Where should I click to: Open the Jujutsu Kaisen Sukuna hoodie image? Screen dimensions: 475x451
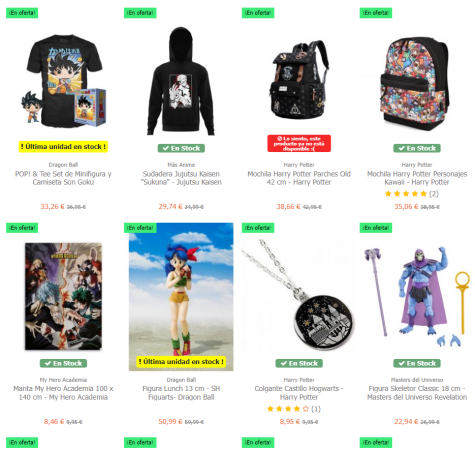[x=181, y=81]
